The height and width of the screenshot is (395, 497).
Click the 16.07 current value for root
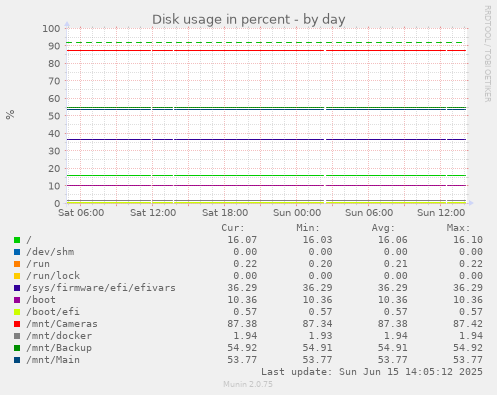[242, 240]
